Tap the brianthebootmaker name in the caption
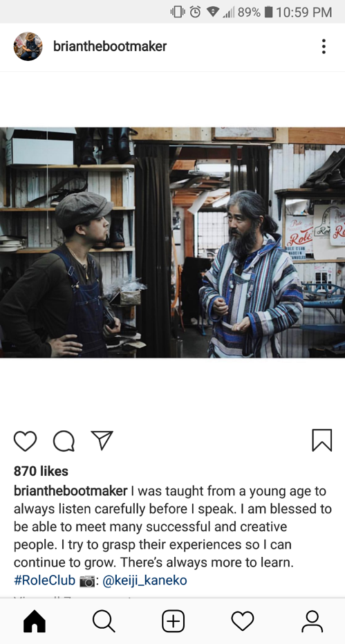345x644 pixels. click(x=71, y=491)
